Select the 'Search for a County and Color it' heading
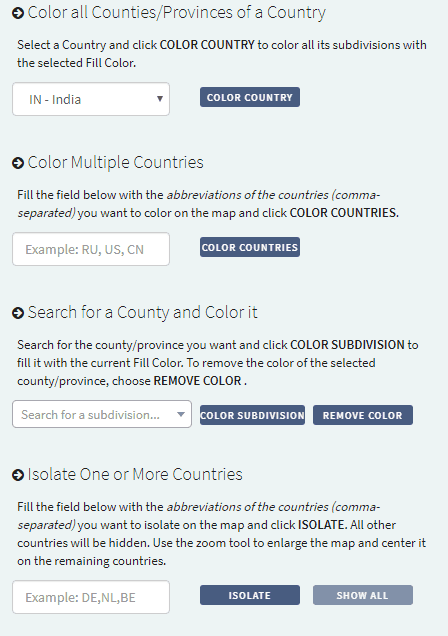 click(x=142, y=313)
